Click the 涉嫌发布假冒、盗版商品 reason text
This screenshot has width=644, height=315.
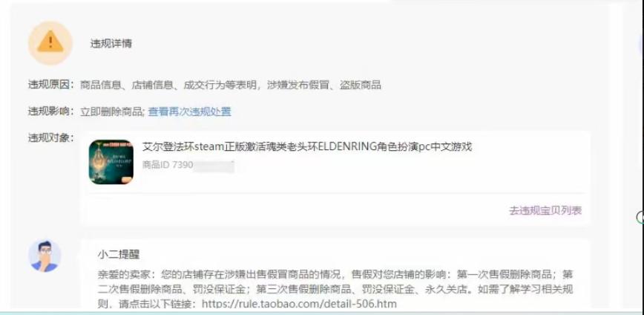point(323,85)
